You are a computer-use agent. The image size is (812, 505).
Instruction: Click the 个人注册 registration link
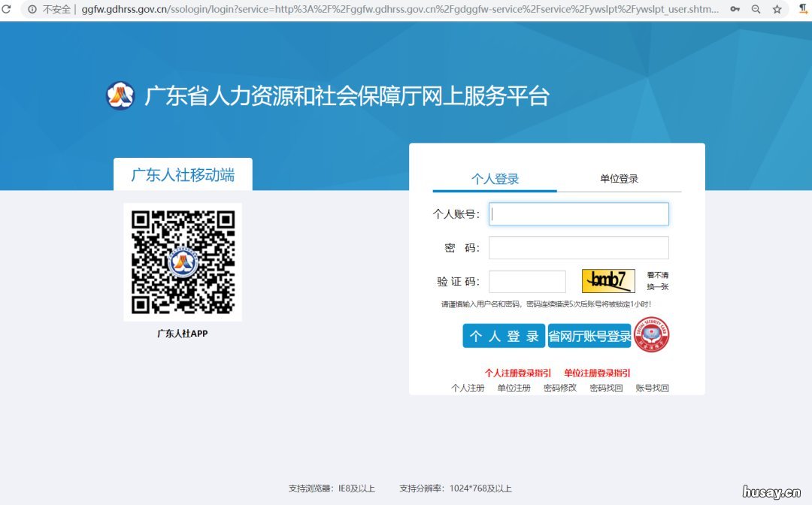468,387
